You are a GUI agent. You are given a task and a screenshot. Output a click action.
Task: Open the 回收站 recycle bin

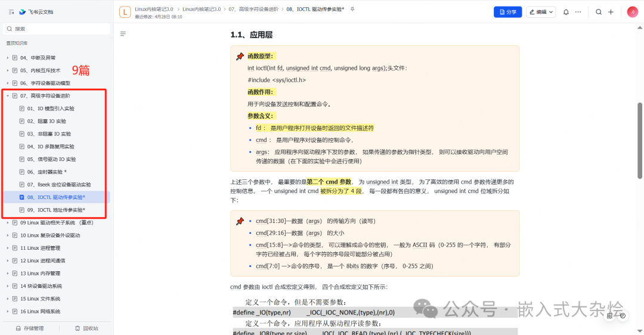[x=86, y=328]
